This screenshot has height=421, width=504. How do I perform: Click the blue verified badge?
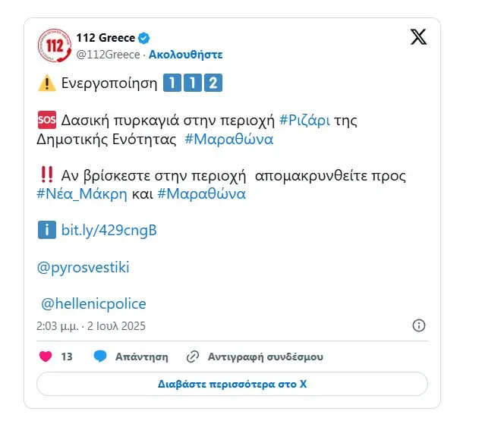click(143, 38)
